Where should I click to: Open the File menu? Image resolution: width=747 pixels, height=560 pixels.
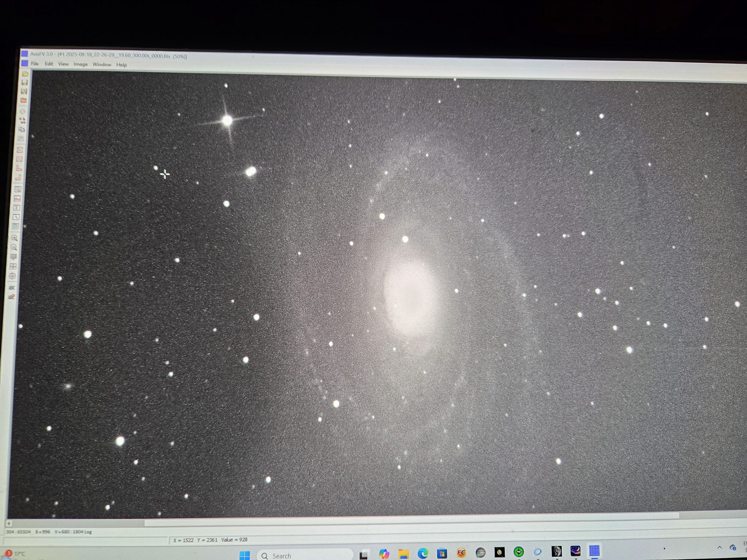35,63
